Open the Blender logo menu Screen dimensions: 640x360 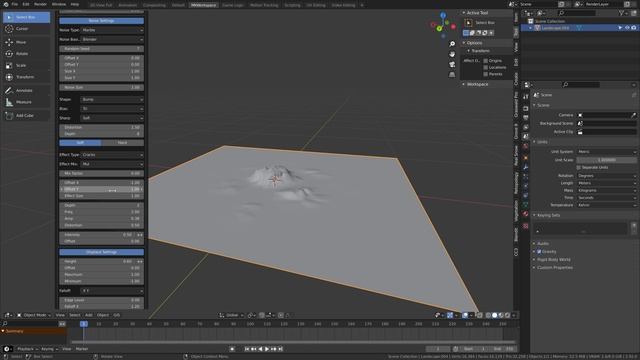coord(6,4)
